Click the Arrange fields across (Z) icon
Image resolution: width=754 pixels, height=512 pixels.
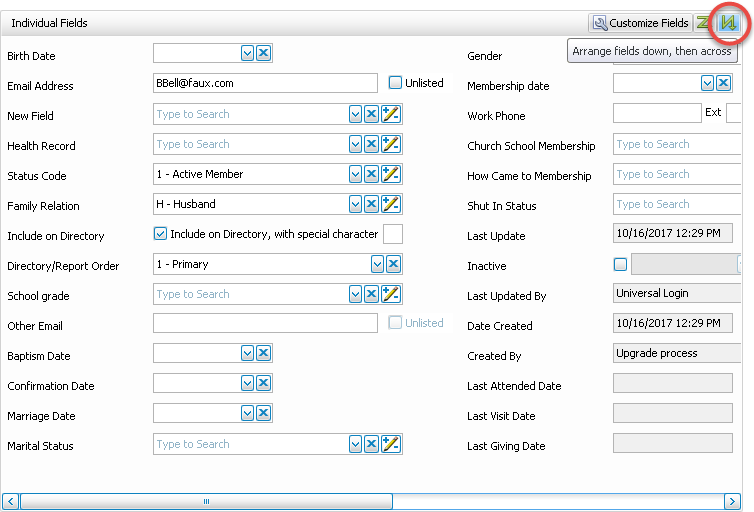(x=704, y=22)
